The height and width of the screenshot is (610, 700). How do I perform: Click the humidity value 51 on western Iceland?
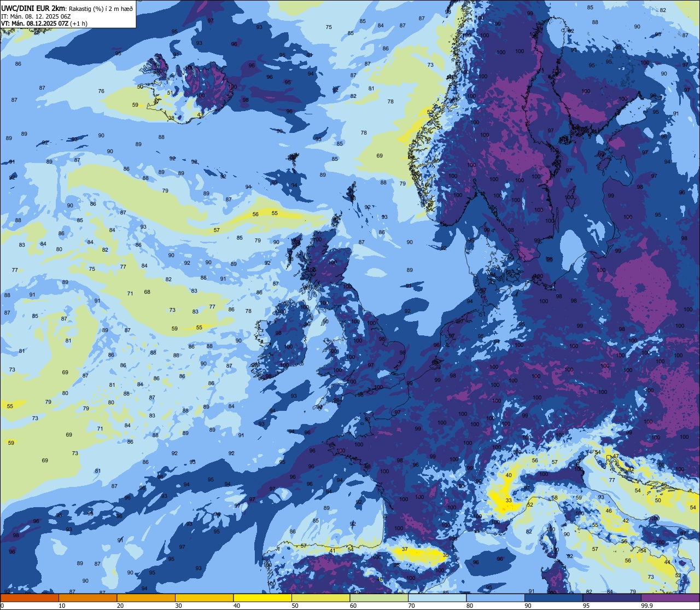pyautogui.click(x=170, y=92)
